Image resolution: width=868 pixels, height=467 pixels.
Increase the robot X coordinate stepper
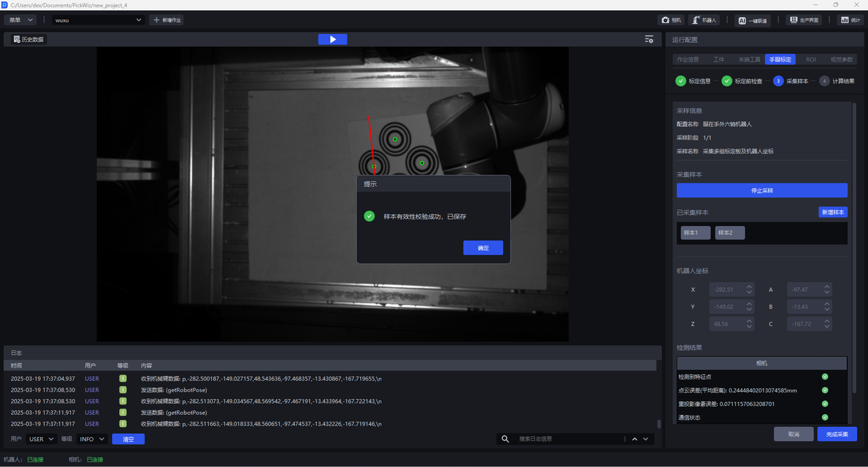click(749, 286)
